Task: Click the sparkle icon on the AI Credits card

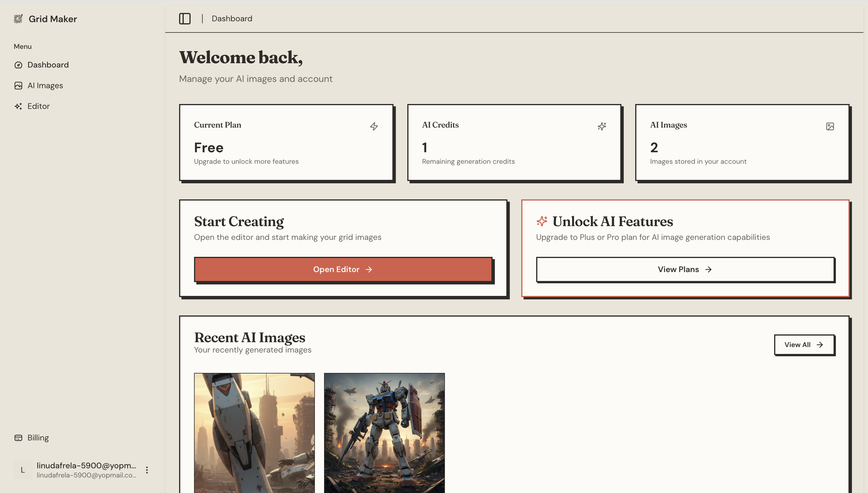Action: [602, 126]
